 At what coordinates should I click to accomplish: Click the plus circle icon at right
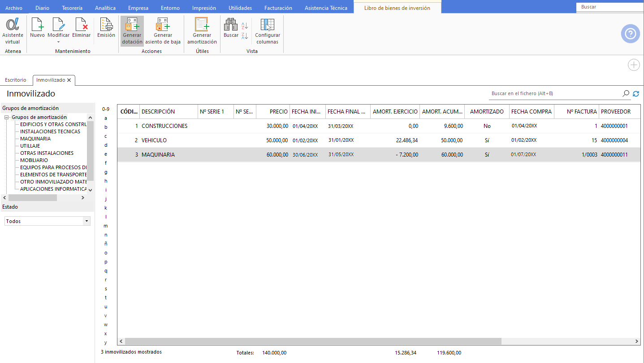click(634, 65)
